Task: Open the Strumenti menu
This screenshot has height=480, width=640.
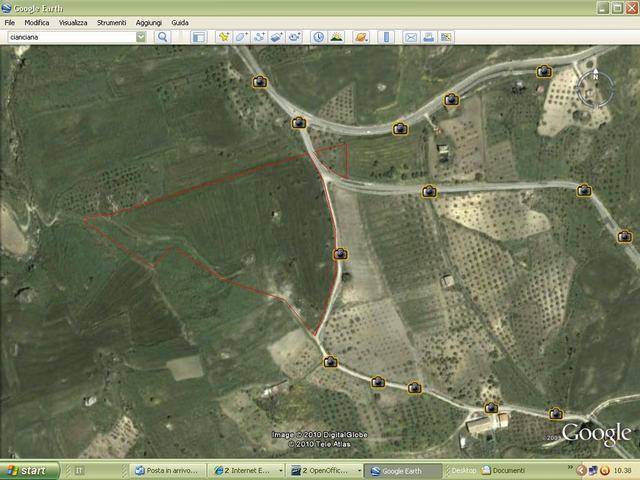Action: click(x=111, y=21)
